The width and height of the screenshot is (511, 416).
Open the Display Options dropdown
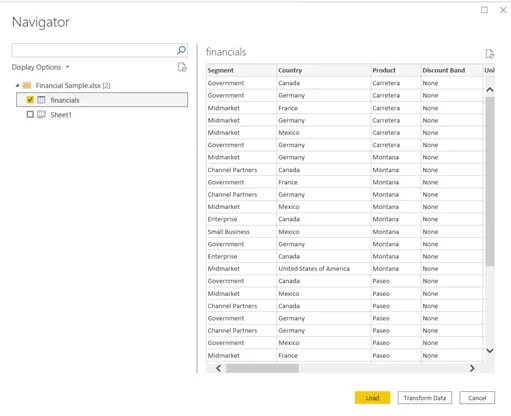40,67
